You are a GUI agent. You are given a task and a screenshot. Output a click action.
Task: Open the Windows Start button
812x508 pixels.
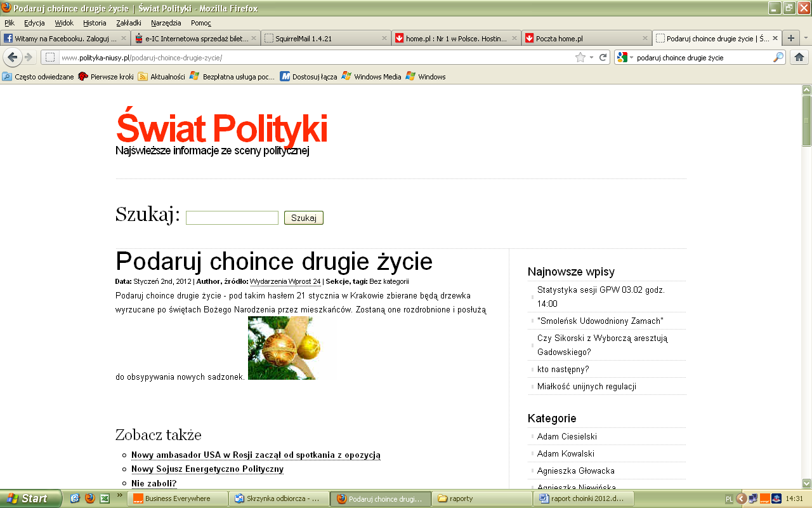30,498
